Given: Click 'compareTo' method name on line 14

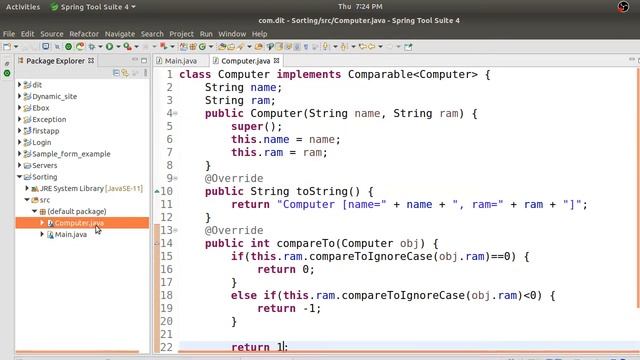Looking at the screenshot, I should pyautogui.click(x=306, y=243).
